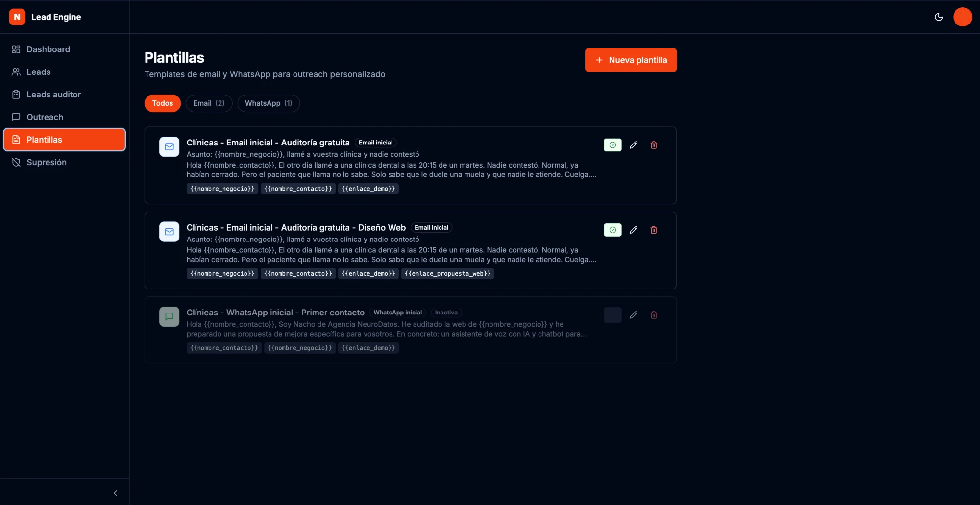Open the Supresión sidebar item
This screenshot has height=505, width=980.
pyautogui.click(x=65, y=162)
